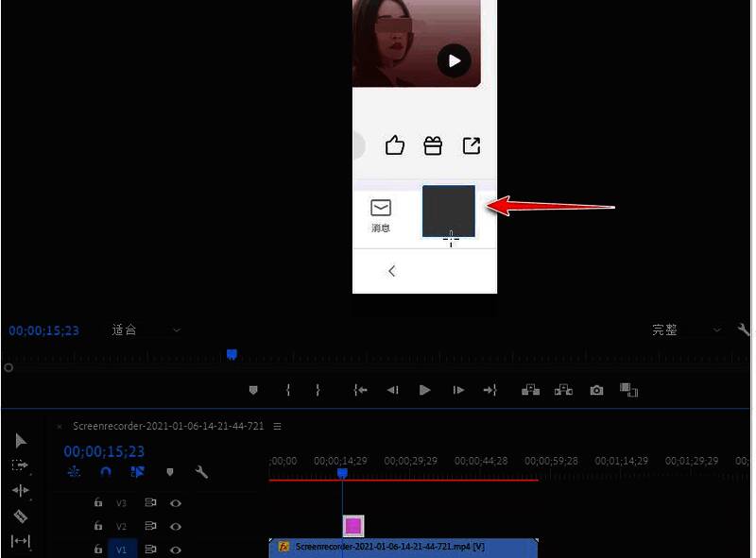This screenshot has width=756, height=558.
Task: Lock video track V2 with the padlock
Action: tap(98, 527)
